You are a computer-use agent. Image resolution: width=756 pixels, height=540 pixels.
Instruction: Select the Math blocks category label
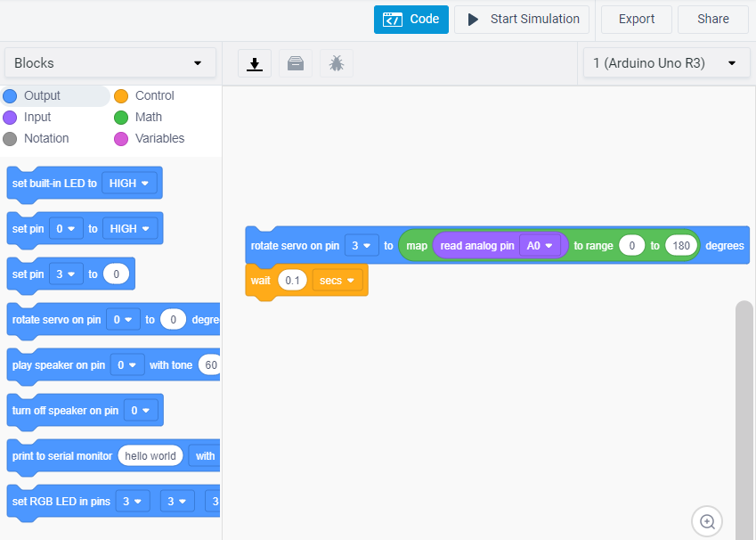click(x=149, y=117)
